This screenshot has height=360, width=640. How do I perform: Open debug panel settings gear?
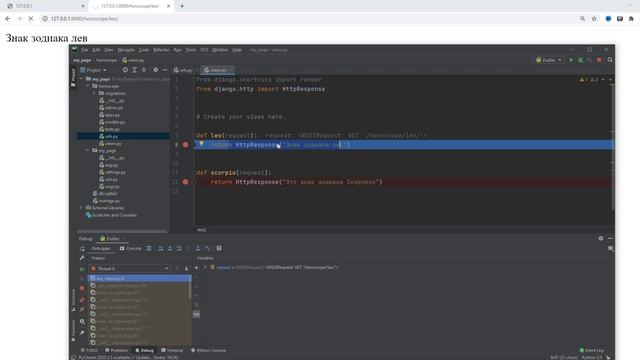(x=601, y=238)
